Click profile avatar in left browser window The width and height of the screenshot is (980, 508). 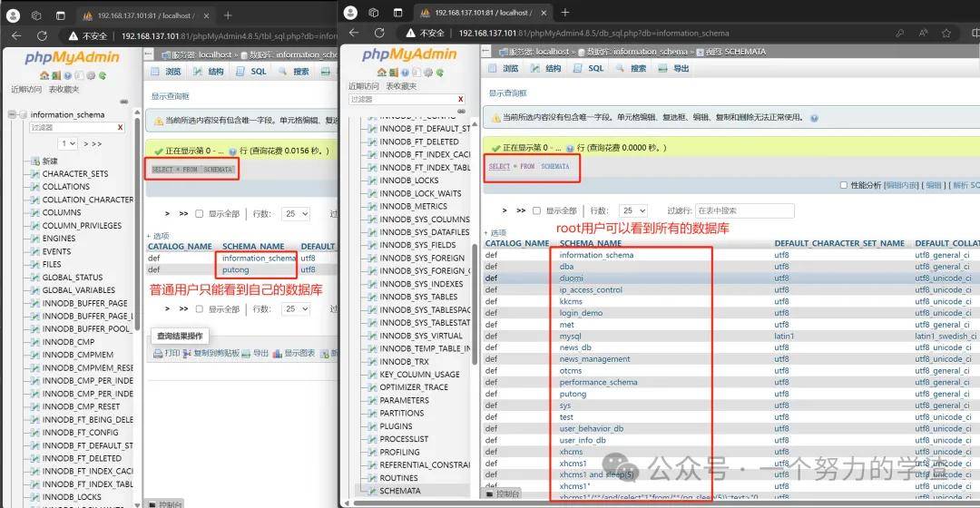[x=13, y=15]
